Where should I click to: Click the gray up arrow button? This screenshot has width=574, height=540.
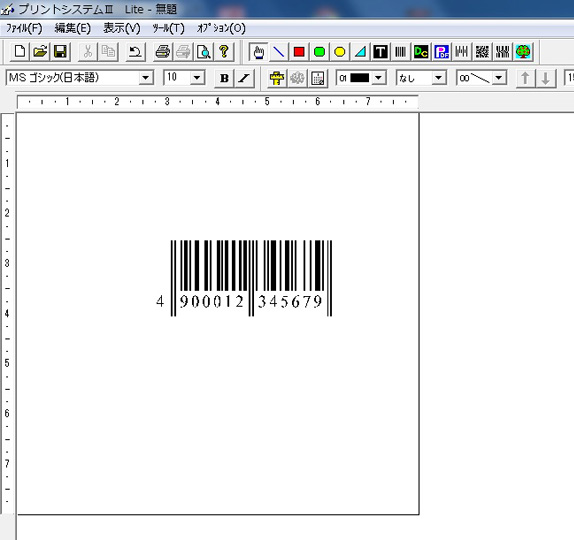[525, 78]
